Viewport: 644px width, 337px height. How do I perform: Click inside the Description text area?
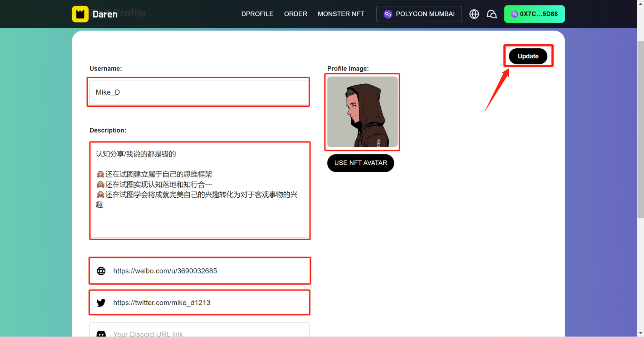click(200, 218)
